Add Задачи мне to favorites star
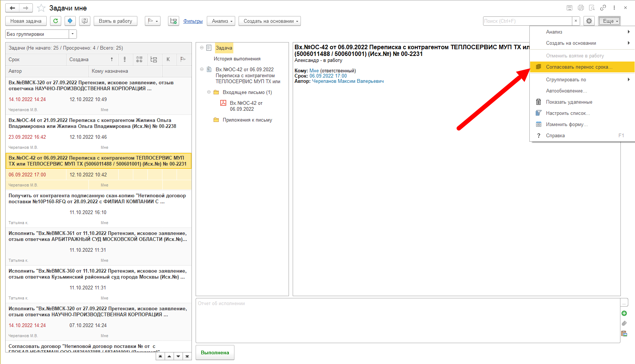Screen dimensions: 635x364 (41, 8)
